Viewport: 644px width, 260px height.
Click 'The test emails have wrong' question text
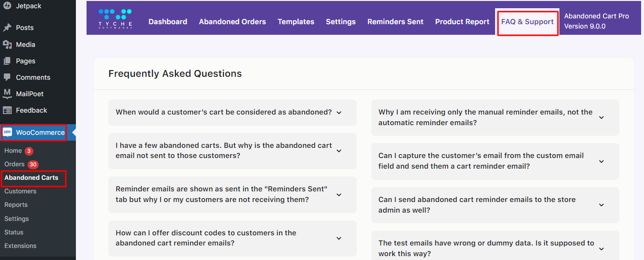[x=486, y=248]
